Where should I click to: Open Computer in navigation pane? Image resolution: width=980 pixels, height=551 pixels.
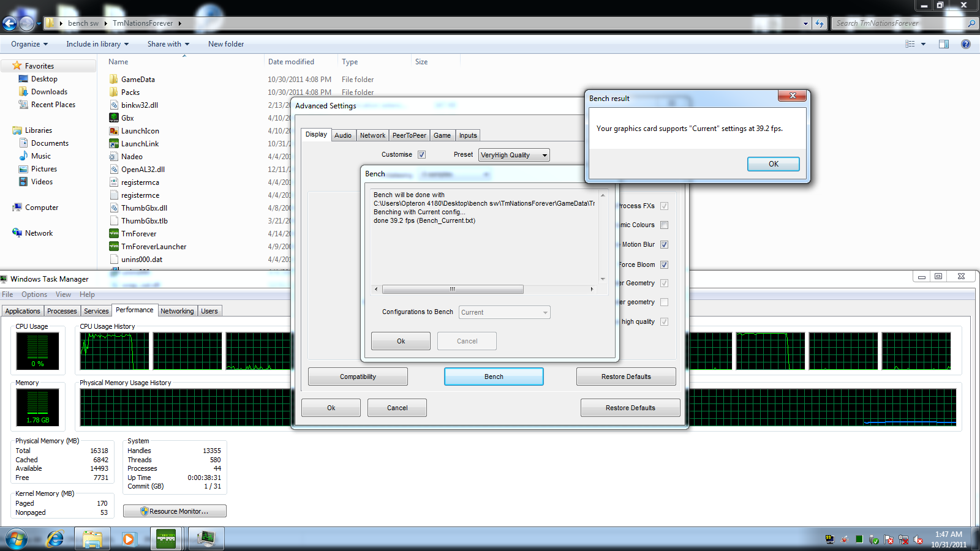(x=42, y=208)
